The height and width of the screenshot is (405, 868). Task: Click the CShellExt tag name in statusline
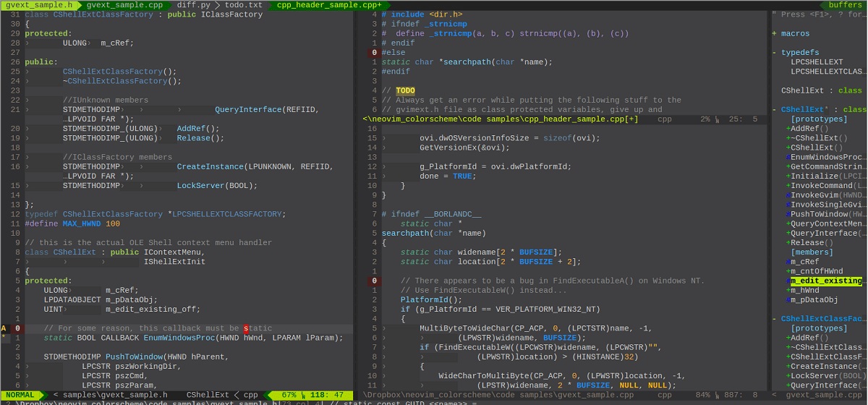coord(208,395)
